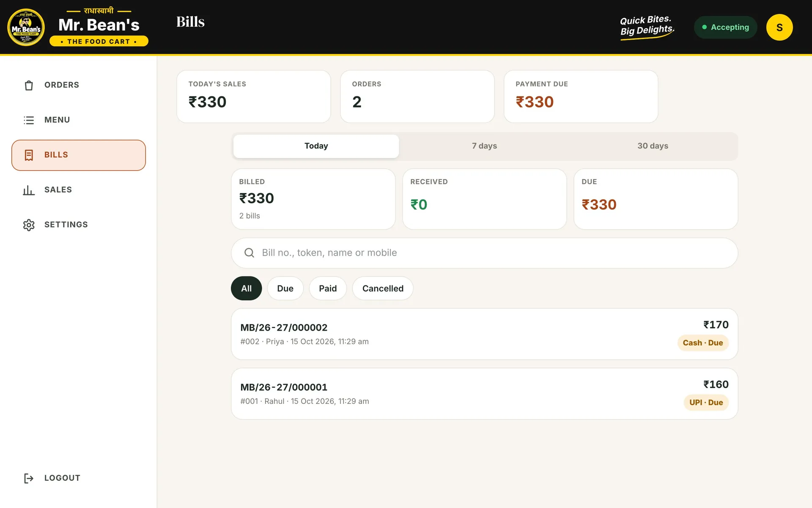Switch to the 30 days tab
The height and width of the screenshot is (508, 812).
(x=653, y=146)
